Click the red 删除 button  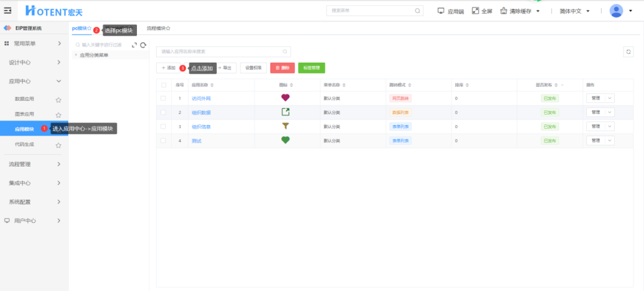[x=282, y=68]
